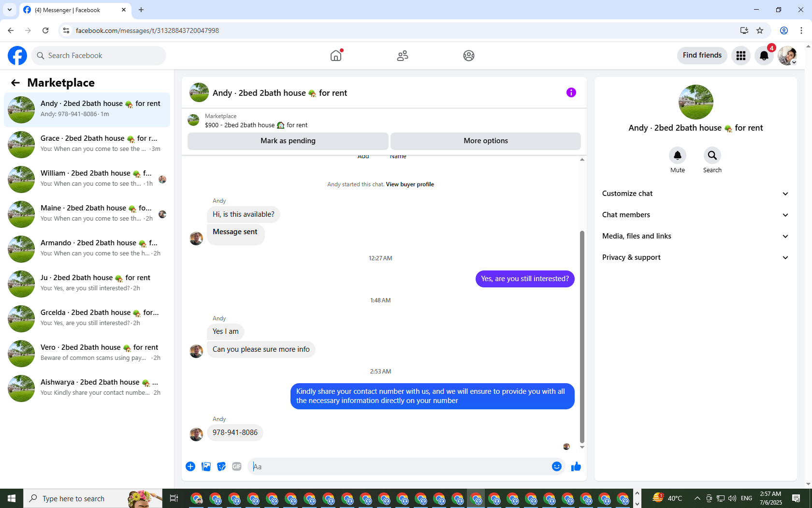Click the chat message scrollbar
This screenshot has width=812, height=508.
pyautogui.click(x=582, y=337)
